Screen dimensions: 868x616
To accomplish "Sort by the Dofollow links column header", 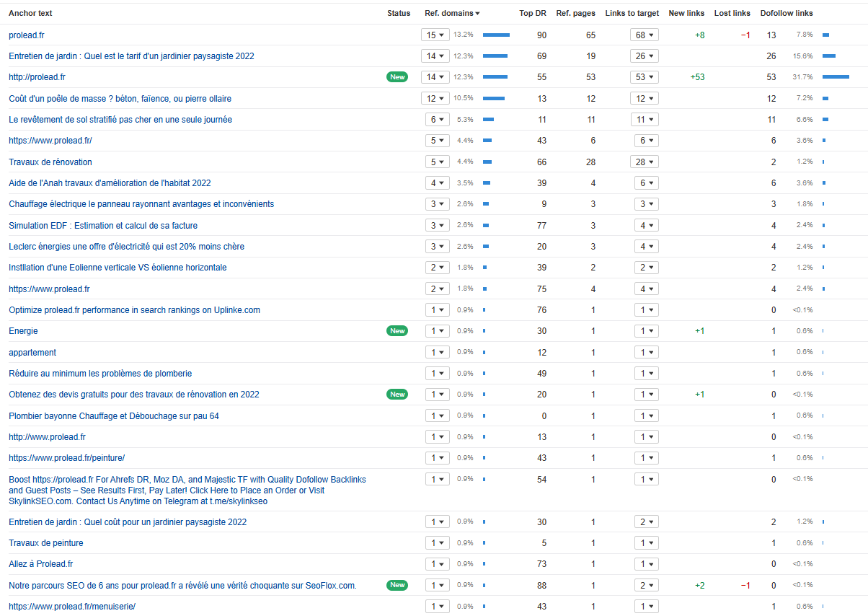I will 787,14.
